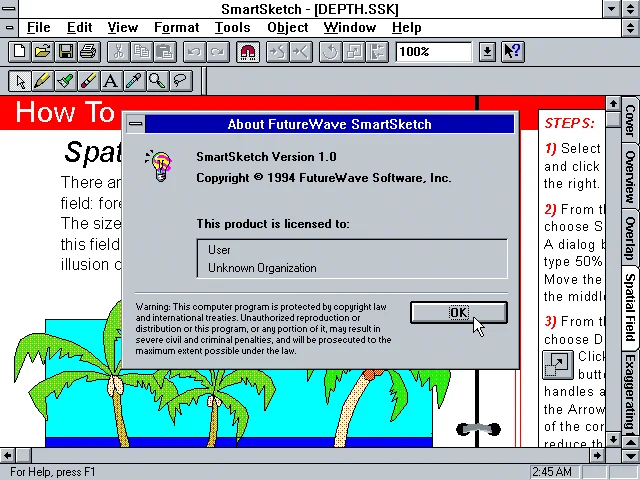Click the "How To" red banner heading

pyautogui.click(x=65, y=112)
